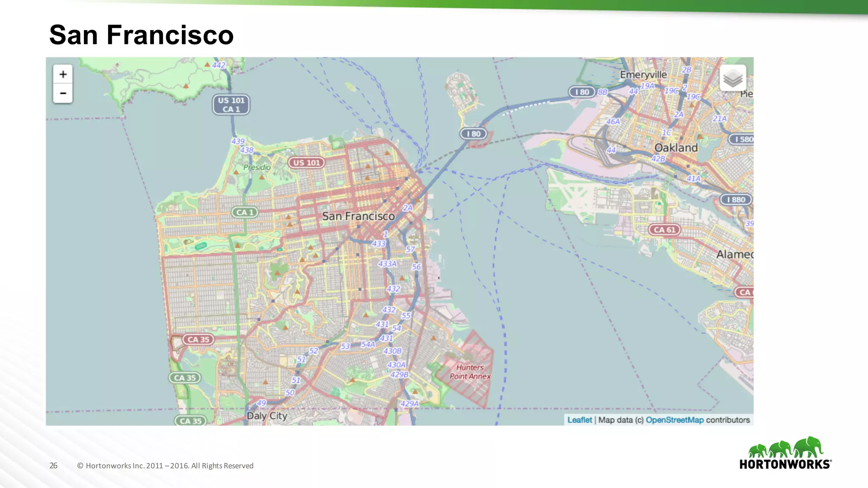Click the Daly City map label

click(267, 416)
